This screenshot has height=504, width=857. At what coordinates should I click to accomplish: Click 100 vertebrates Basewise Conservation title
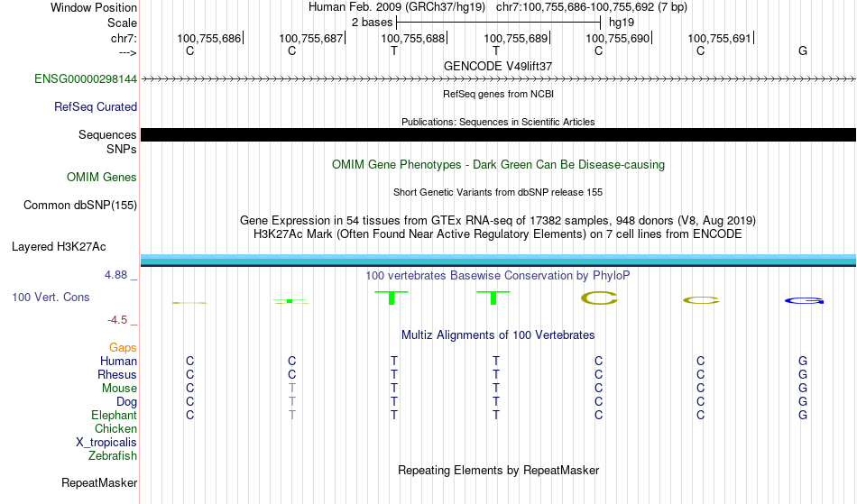(498, 276)
